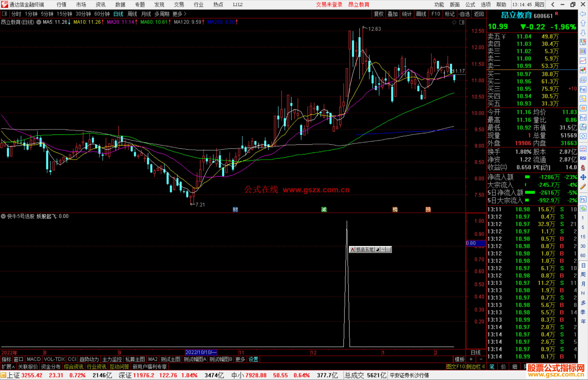The width and height of the screenshot is (588, 380).
Task: Expand the 扩展 panel arrow
Action: tap(8, 367)
